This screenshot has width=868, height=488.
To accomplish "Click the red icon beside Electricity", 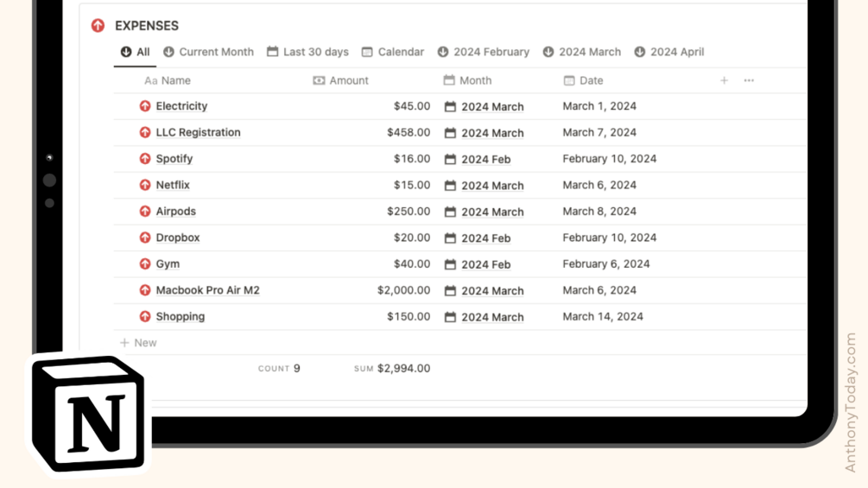I will [x=145, y=106].
